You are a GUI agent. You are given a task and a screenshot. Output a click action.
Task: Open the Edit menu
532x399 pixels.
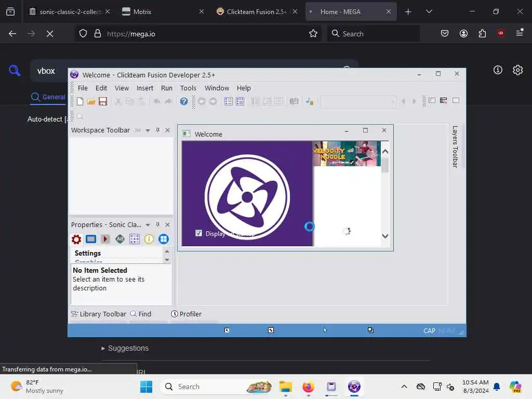101,88
